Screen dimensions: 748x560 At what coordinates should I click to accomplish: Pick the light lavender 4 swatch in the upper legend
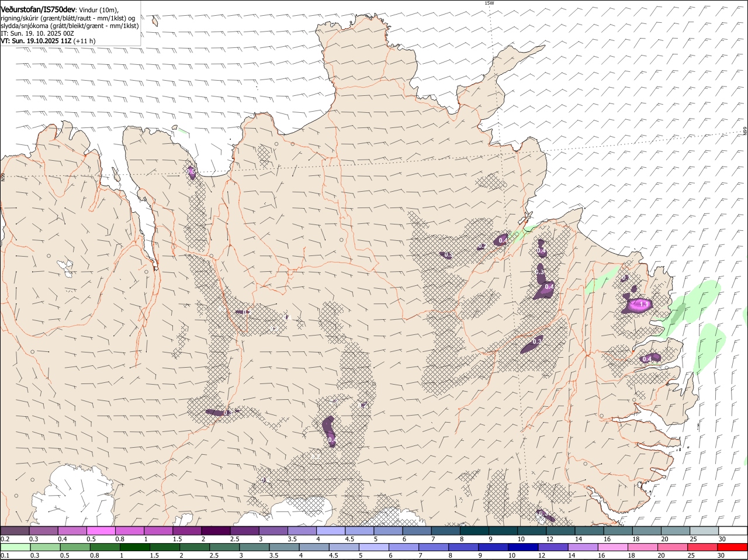330,531
